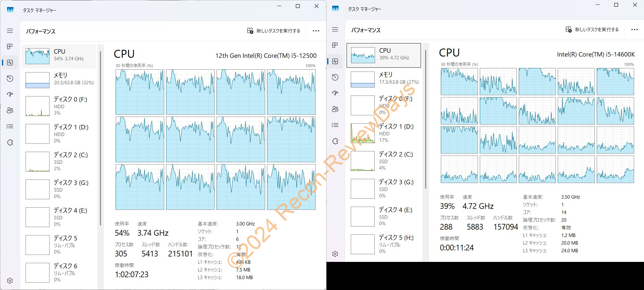Image resolution: width=644 pixels, height=290 pixels.
Task: Switch to the CPU tab for i5-14600K
Action: 384,55
